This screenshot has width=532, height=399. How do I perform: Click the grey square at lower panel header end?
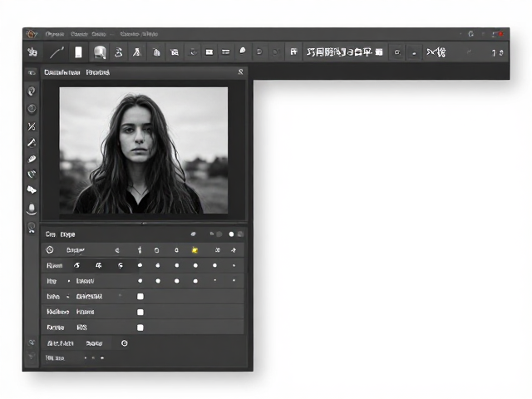point(240,234)
